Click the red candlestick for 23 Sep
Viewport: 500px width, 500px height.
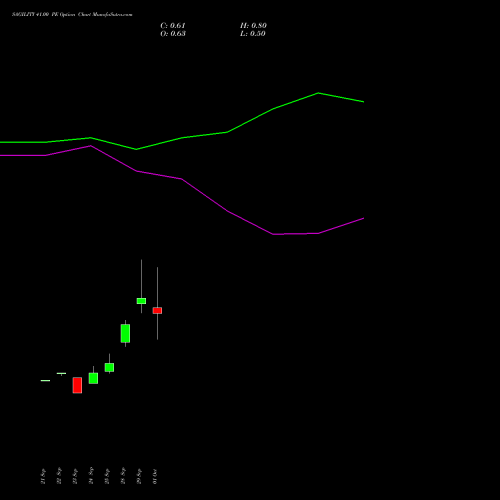pos(77,385)
